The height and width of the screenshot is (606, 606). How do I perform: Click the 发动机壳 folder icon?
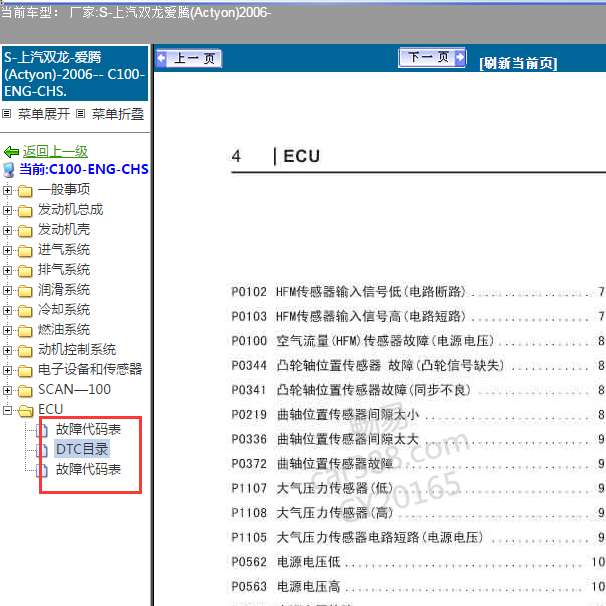tap(25, 231)
